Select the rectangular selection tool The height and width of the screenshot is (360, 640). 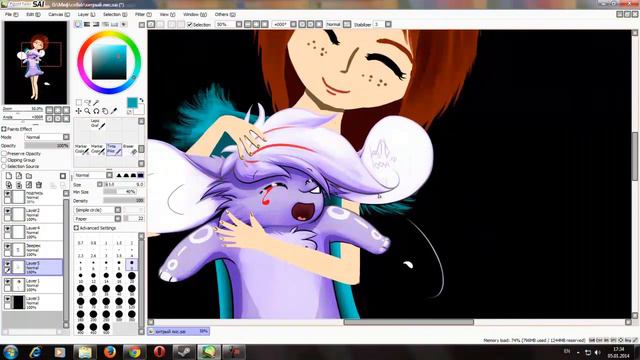(x=78, y=102)
